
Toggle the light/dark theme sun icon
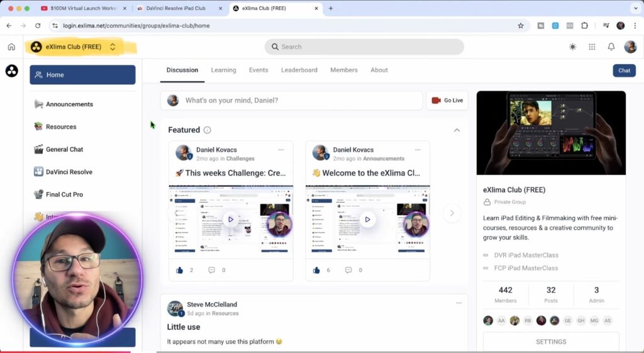click(x=572, y=47)
